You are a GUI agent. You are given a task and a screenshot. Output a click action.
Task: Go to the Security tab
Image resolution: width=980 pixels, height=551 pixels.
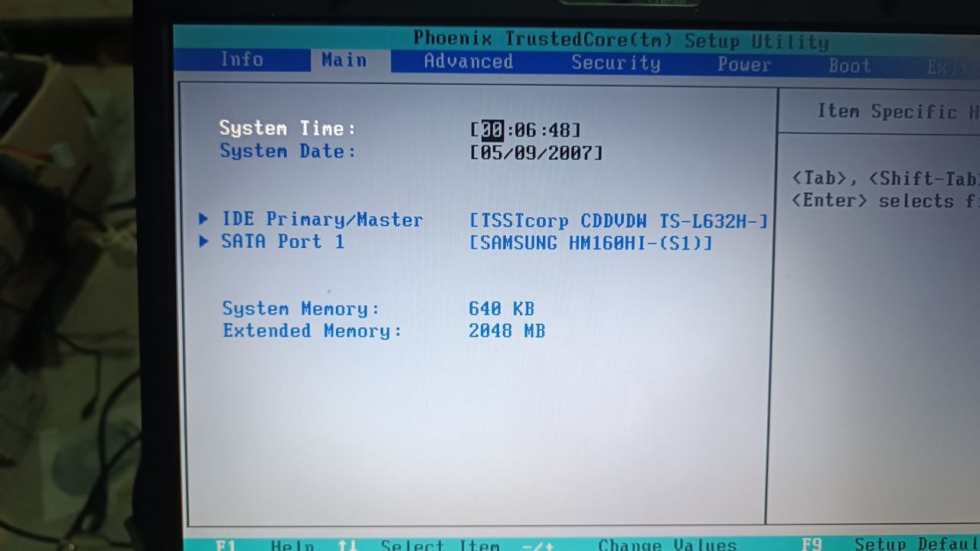click(x=616, y=63)
